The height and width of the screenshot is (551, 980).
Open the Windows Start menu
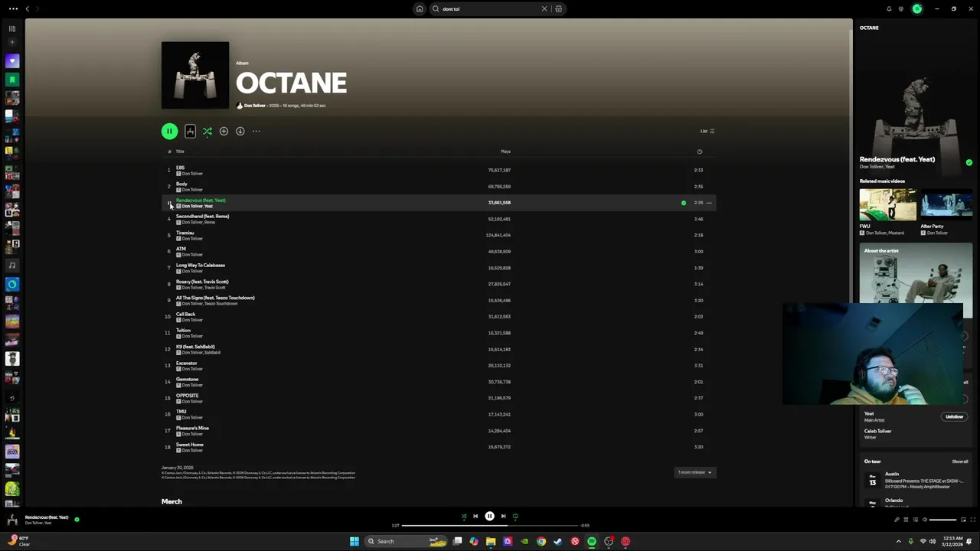[354, 542]
